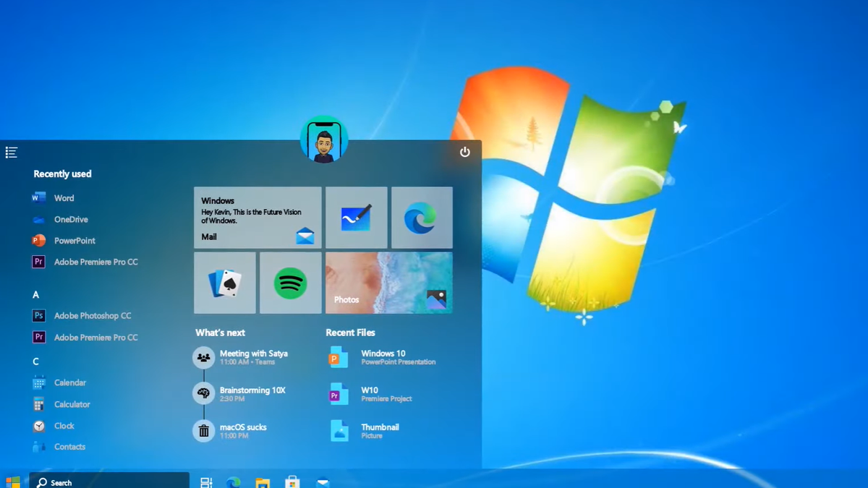Open the Solitaire cards tile

[225, 283]
